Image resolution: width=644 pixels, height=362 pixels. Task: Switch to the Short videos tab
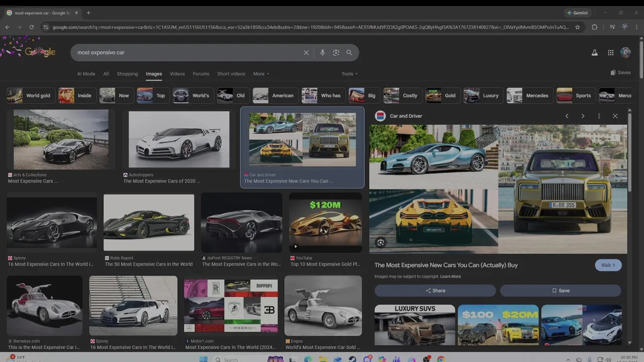[x=231, y=74]
